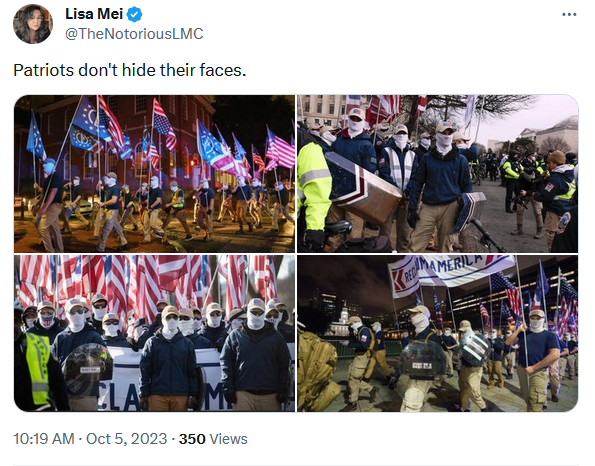
Task: Select the tweet text 'Patriots don't hide their faces.'
Action: click(130, 70)
